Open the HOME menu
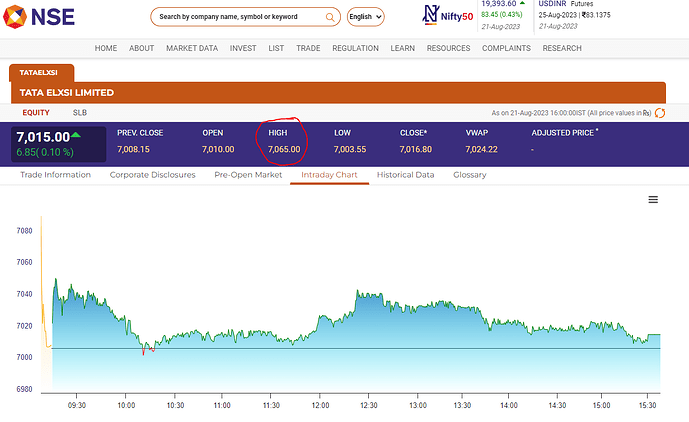Viewport: 689px width, 422px height. (106, 48)
